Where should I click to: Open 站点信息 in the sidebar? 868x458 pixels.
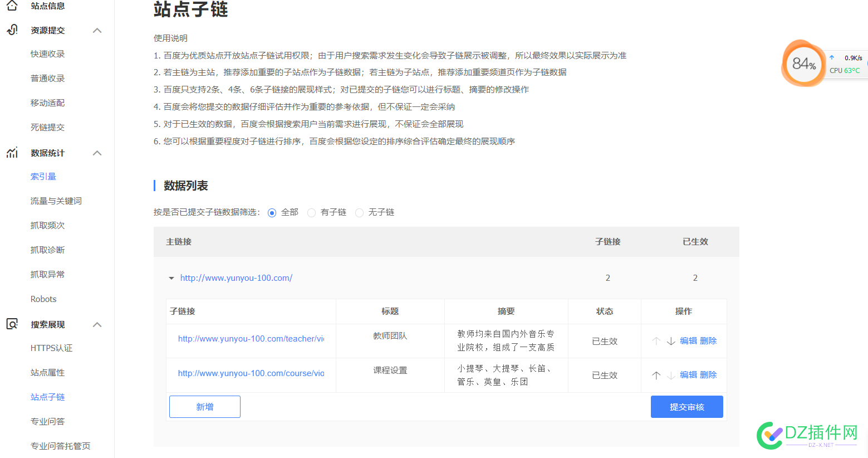click(x=48, y=6)
